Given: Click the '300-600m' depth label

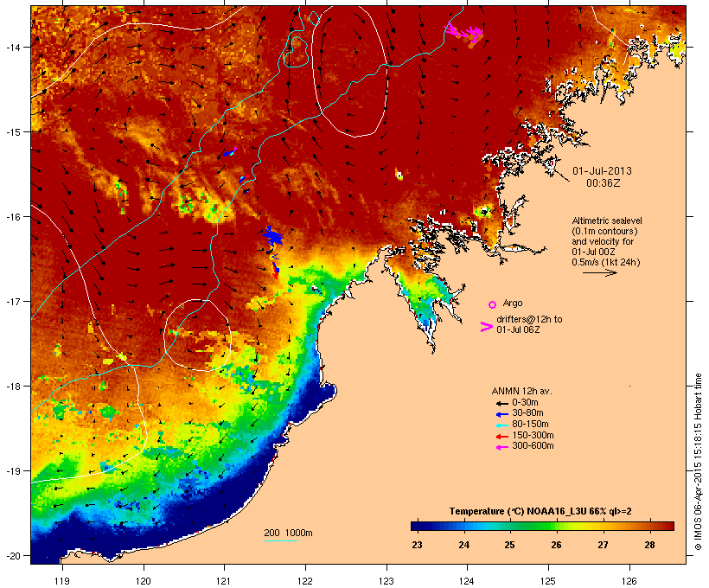Looking at the screenshot, I should pos(533,446).
